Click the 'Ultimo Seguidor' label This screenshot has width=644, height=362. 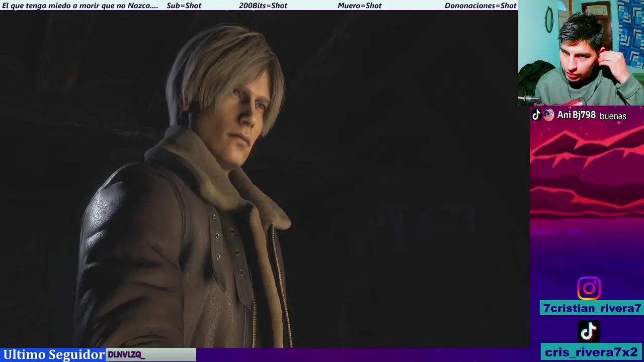[x=53, y=354]
